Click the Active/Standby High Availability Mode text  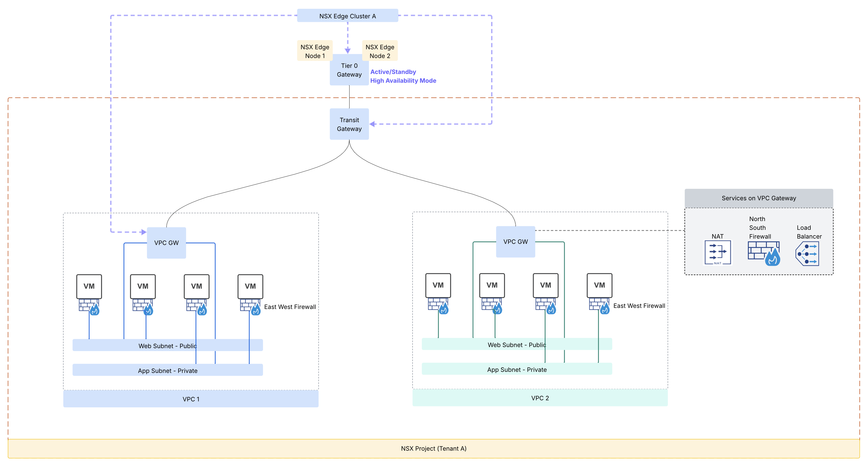403,76
